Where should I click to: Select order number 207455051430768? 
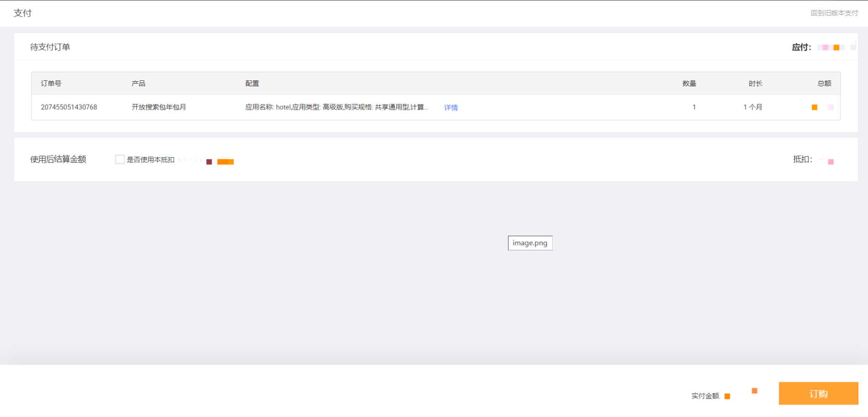click(x=69, y=107)
